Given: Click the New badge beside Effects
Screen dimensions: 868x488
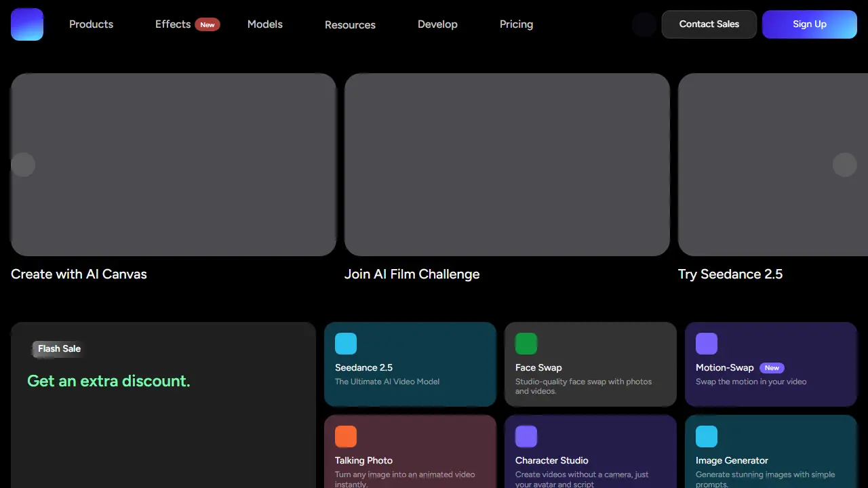Looking at the screenshot, I should [x=208, y=24].
